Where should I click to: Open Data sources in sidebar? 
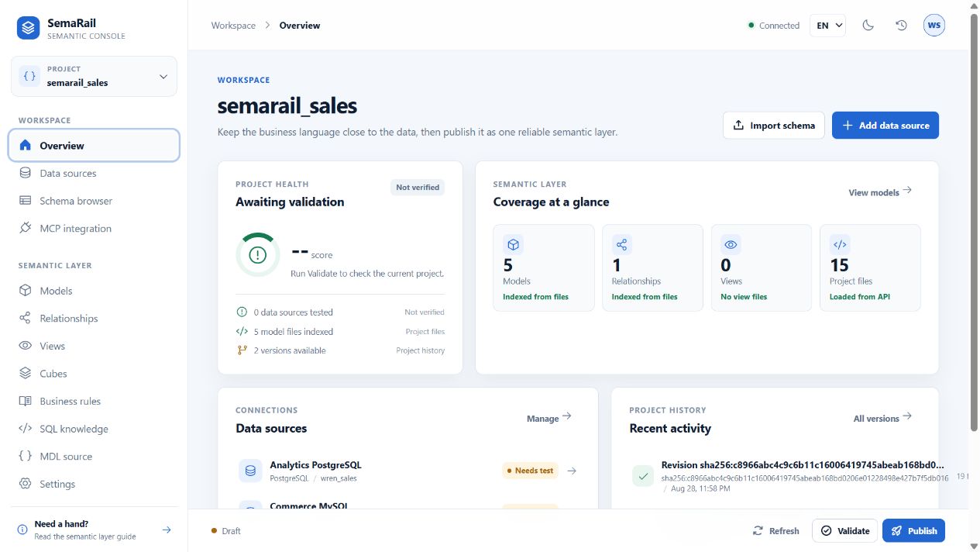(94, 173)
